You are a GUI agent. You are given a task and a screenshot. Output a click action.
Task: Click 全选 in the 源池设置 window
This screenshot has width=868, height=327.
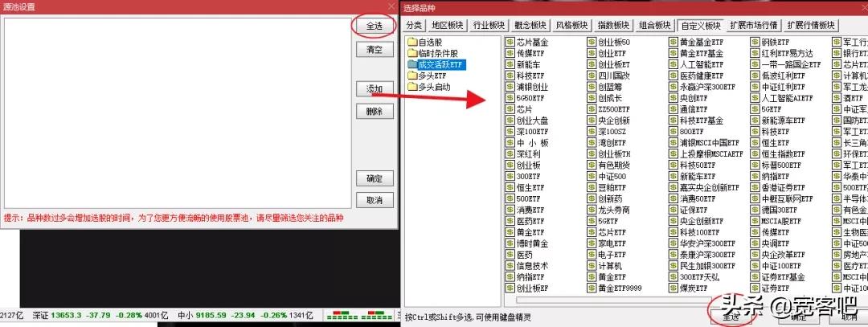375,26
